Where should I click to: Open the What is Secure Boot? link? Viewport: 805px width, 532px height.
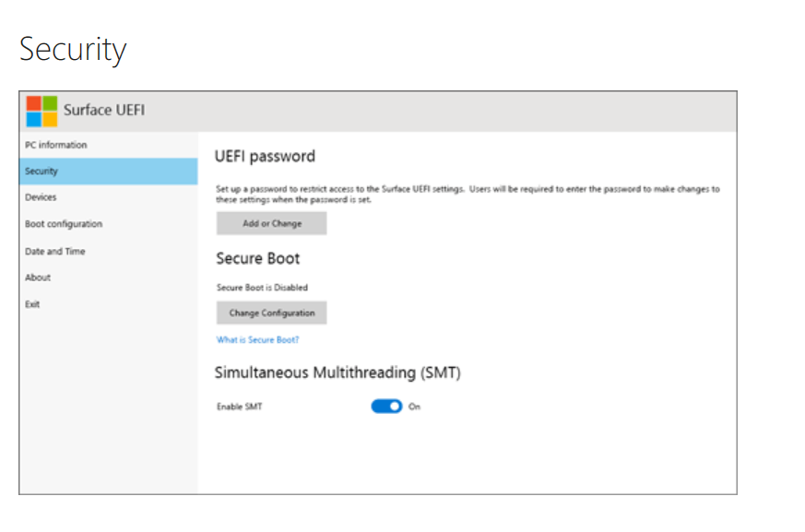[x=257, y=339]
